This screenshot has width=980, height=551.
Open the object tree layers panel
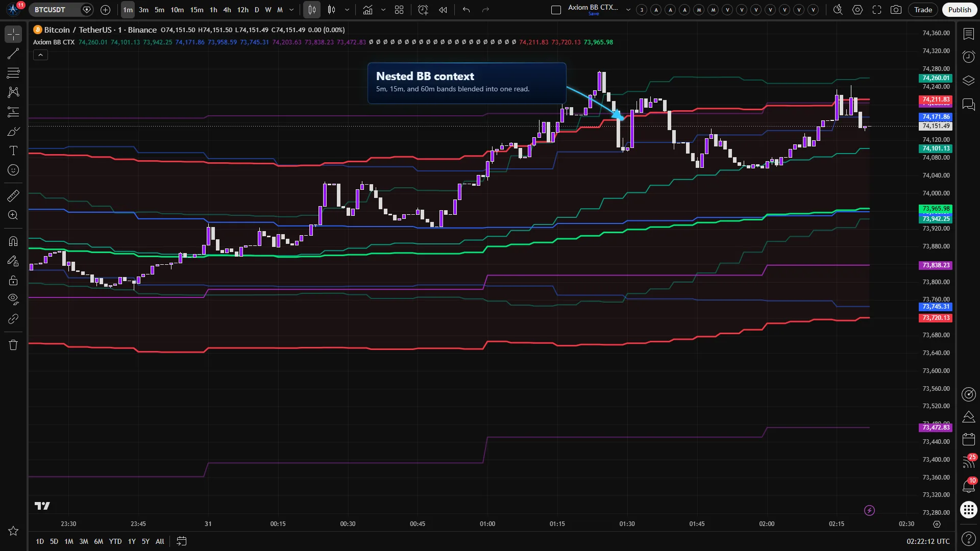click(x=968, y=81)
